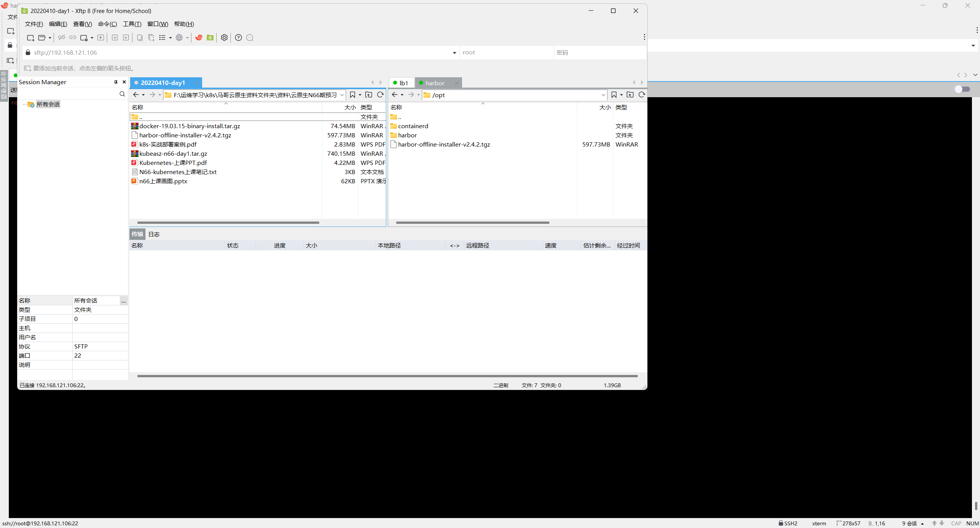Screen dimensions: 980x528
Task: Click the 密码 password input field
Action: point(599,53)
